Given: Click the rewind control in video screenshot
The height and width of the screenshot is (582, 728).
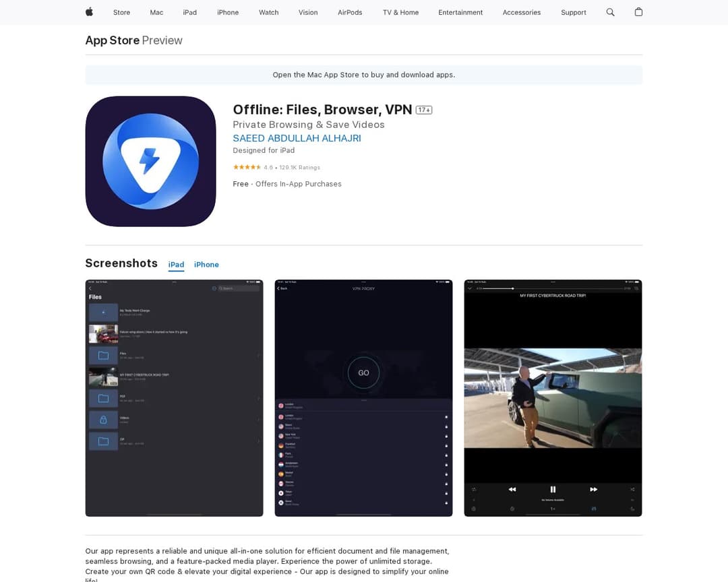Looking at the screenshot, I should (x=512, y=489).
